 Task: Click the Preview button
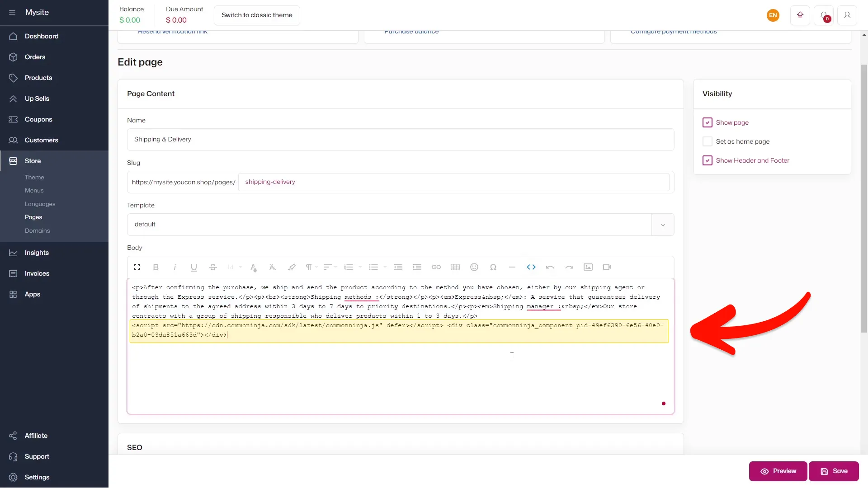click(778, 471)
